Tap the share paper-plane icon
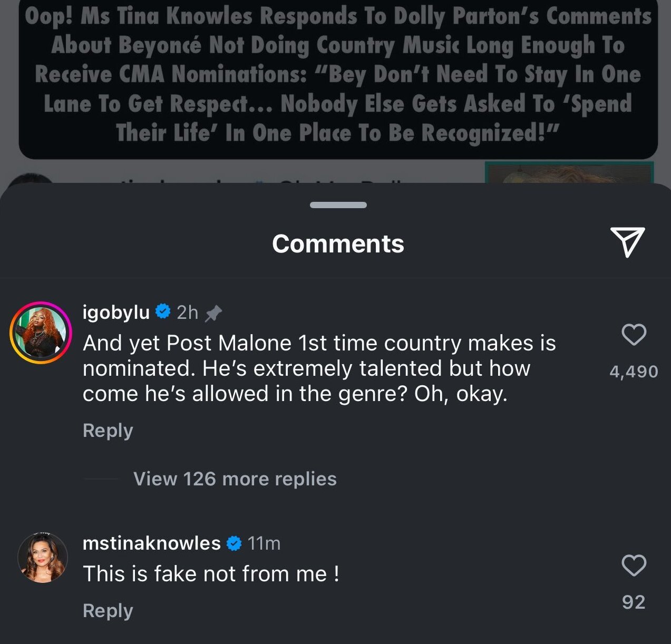 click(627, 242)
